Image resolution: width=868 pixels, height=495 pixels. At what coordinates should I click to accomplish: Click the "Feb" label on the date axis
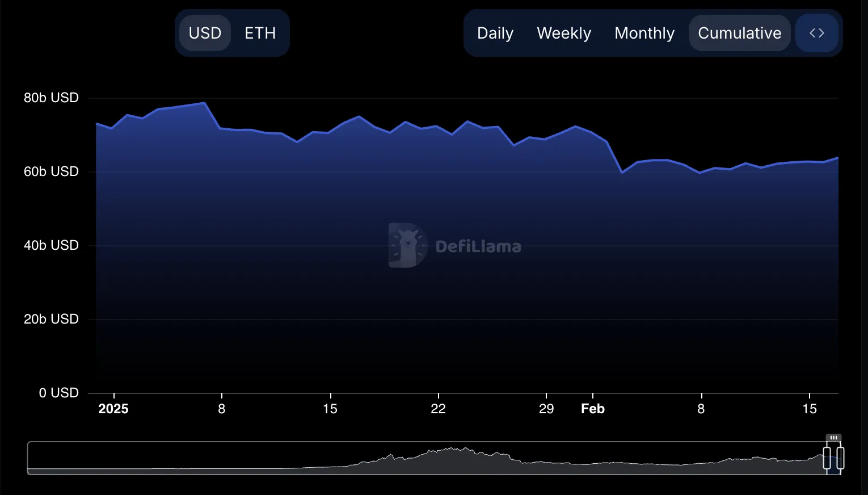tap(592, 409)
